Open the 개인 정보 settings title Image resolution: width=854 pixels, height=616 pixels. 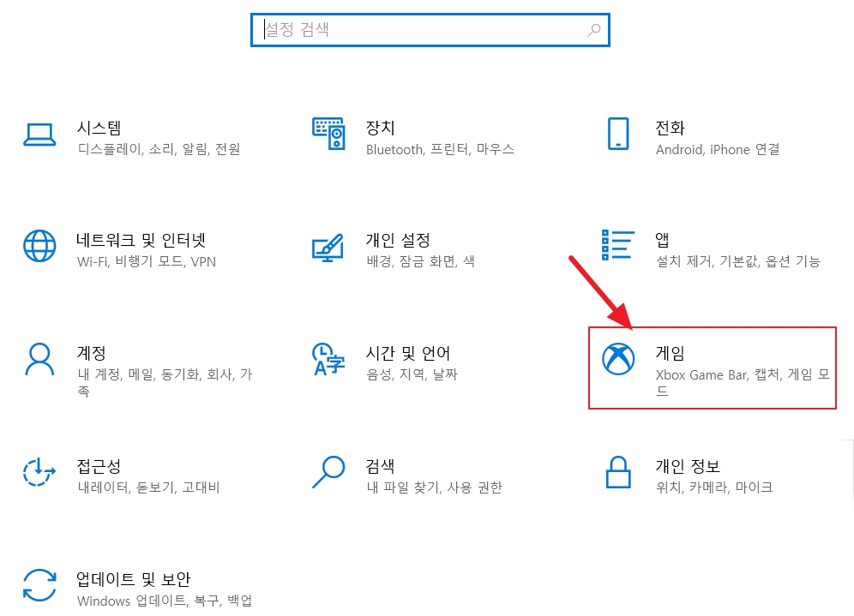coord(688,466)
